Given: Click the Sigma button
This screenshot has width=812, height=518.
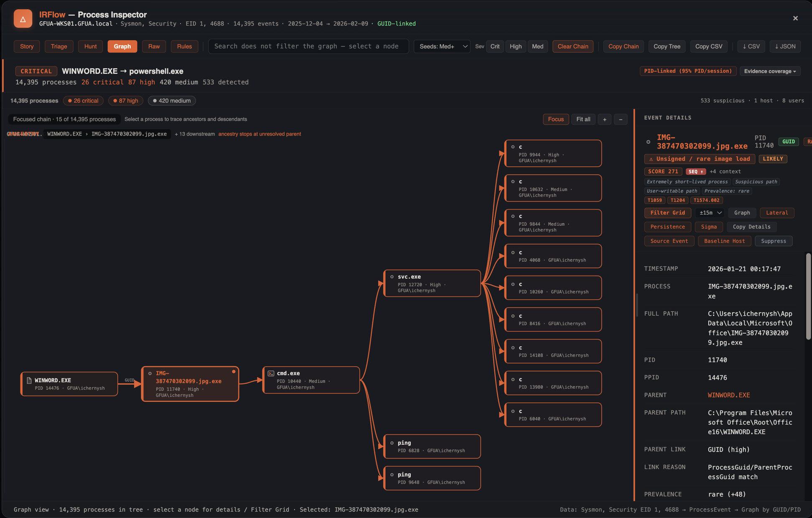Looking at the screenshot, I should [x=709, y=227].
